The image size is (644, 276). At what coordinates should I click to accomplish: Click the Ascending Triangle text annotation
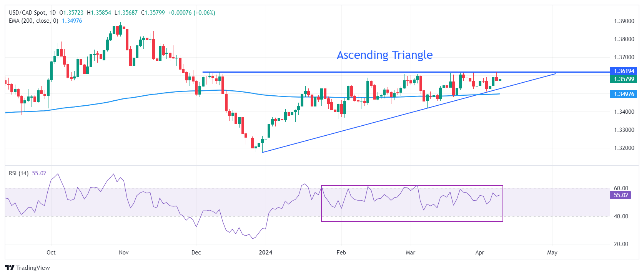(384, 55)
